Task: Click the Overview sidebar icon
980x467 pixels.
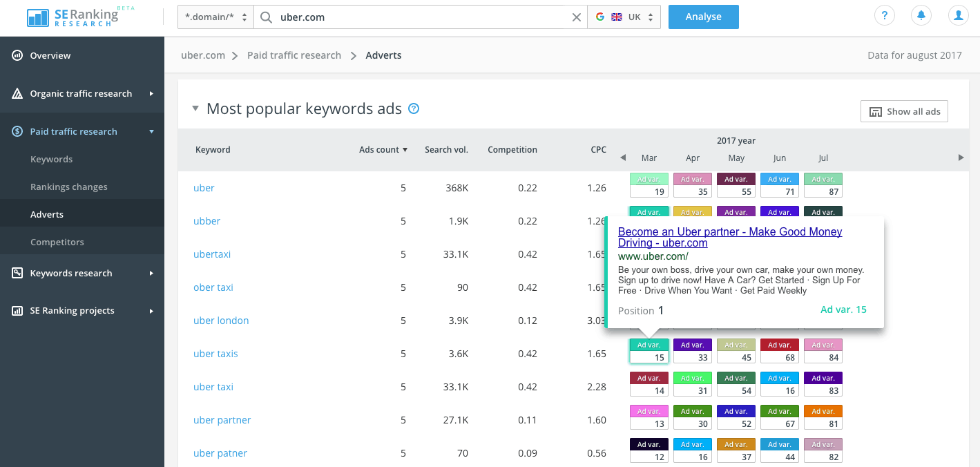Action: coord(17,55)
